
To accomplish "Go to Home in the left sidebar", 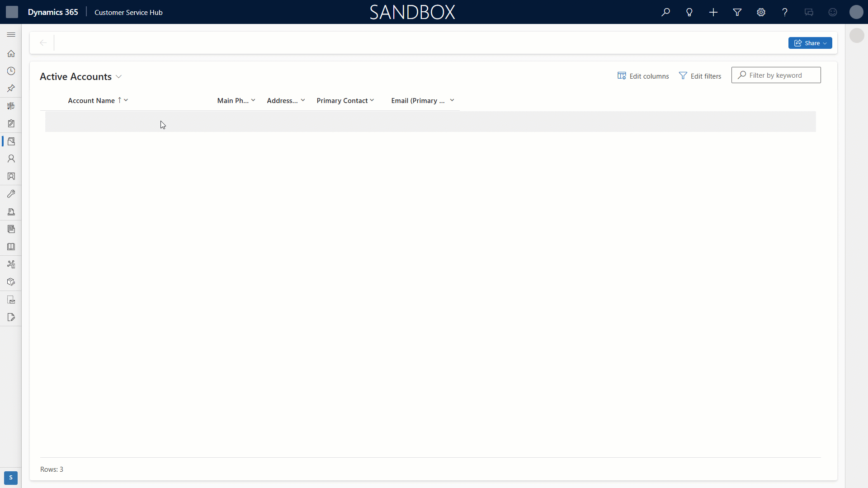I will pos(11,53).
